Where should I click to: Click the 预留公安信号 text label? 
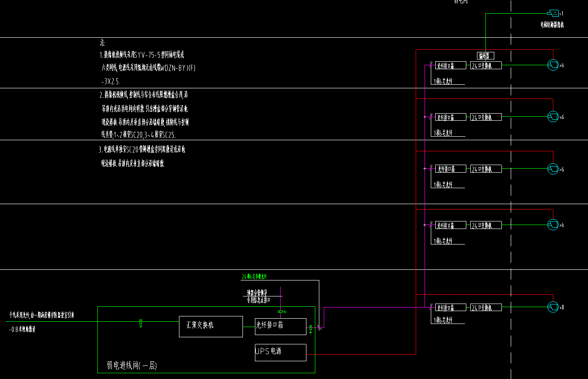[x=257, y=293]
